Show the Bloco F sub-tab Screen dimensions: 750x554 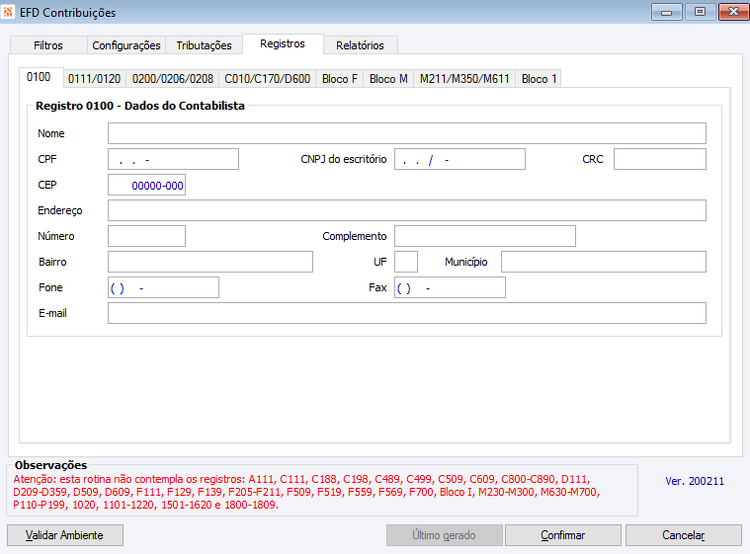[340, 79]
